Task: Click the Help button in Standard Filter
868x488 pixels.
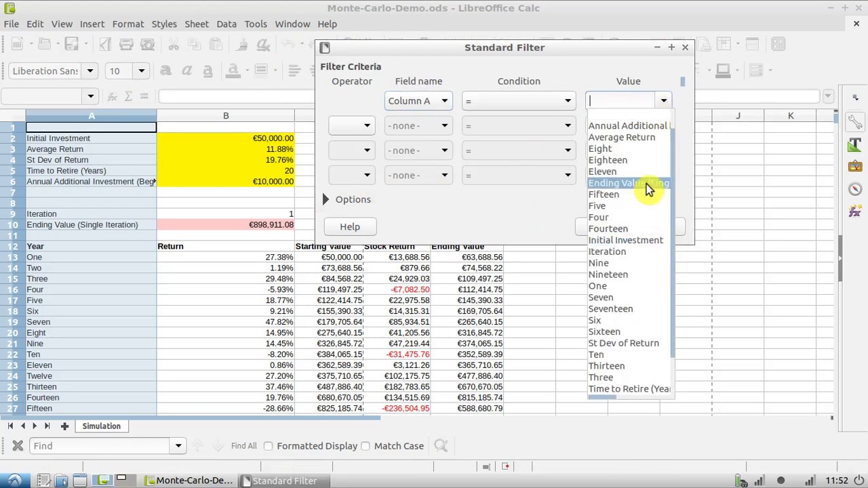Action: [x=350, y=226]
